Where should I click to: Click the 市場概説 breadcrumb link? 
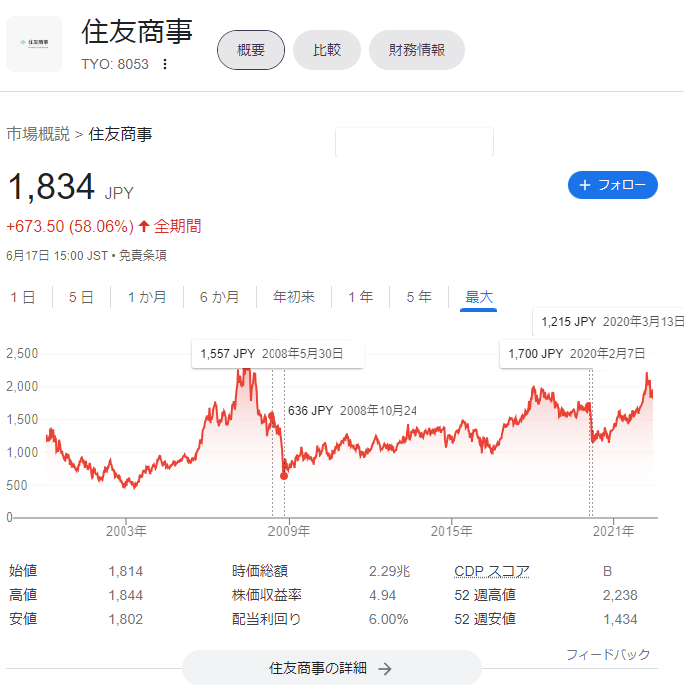[38, 134]
